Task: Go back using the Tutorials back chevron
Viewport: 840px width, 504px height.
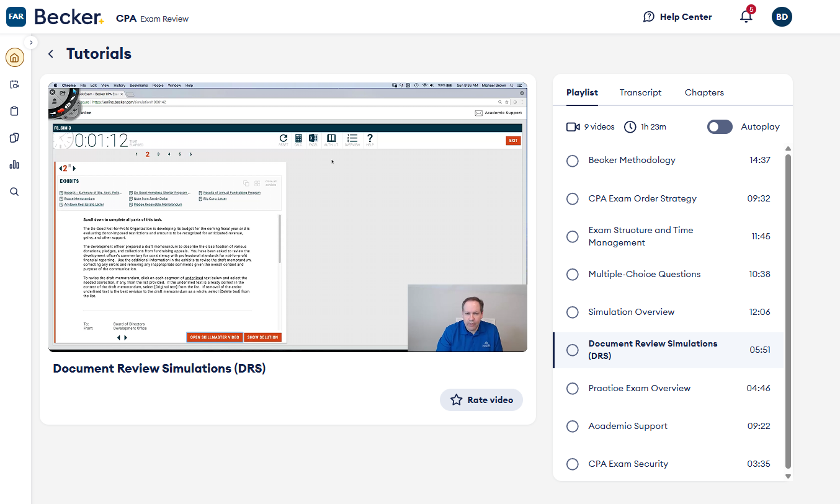Action: [x=51, y=54]
